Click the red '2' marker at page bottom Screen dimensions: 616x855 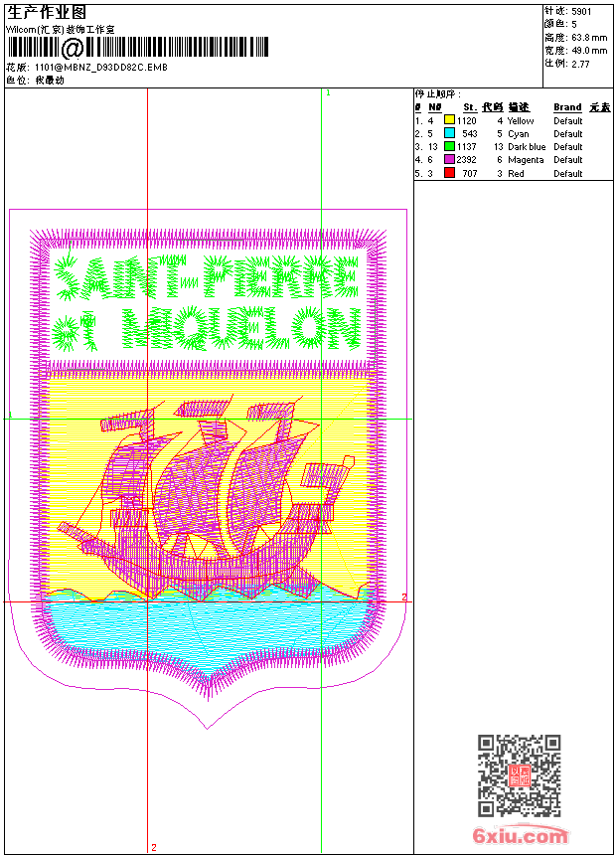point(154,847)
